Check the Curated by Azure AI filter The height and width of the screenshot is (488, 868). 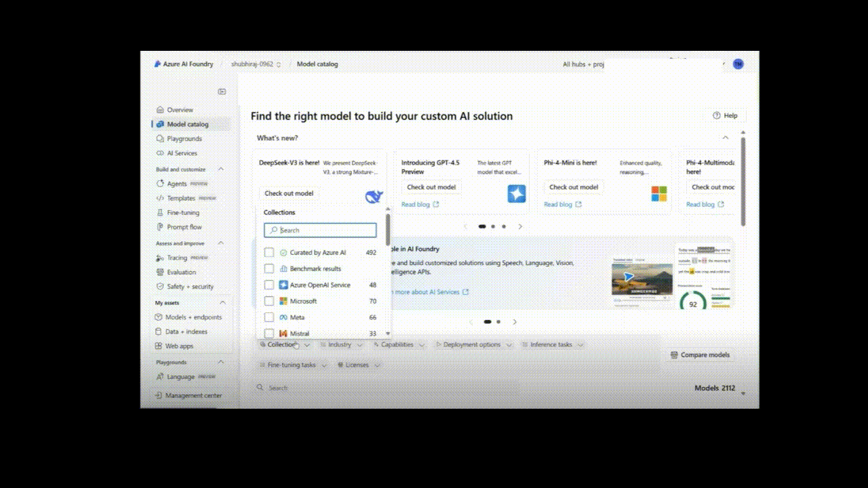pyautogui.click(x=269, y=252)
